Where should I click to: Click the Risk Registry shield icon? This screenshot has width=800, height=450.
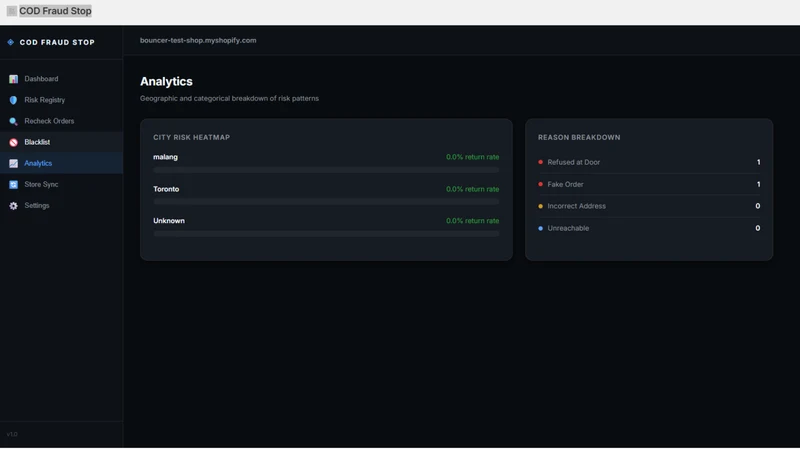pyautogui.click(x=13, y=100)
